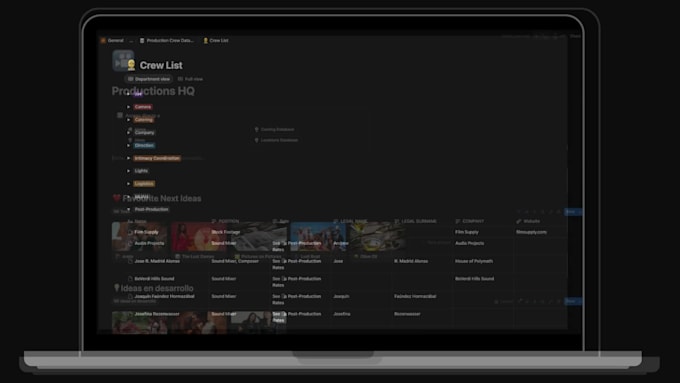Expand the collapsed breadcrumb ellipsis
This screenshot has width=680, height=383.
tap(131, 40)
